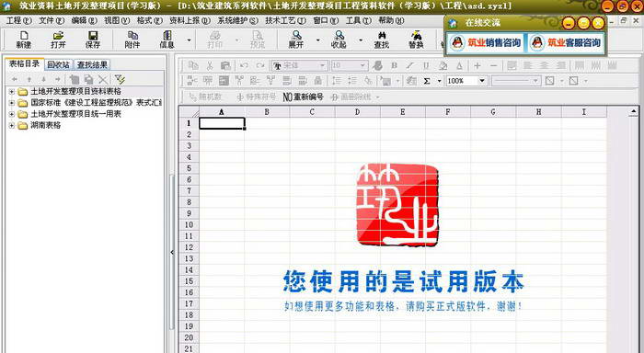This screenshot has width=644, height=353.
Task: Open the 100% zoom dropdown
Action: (482, 81)
